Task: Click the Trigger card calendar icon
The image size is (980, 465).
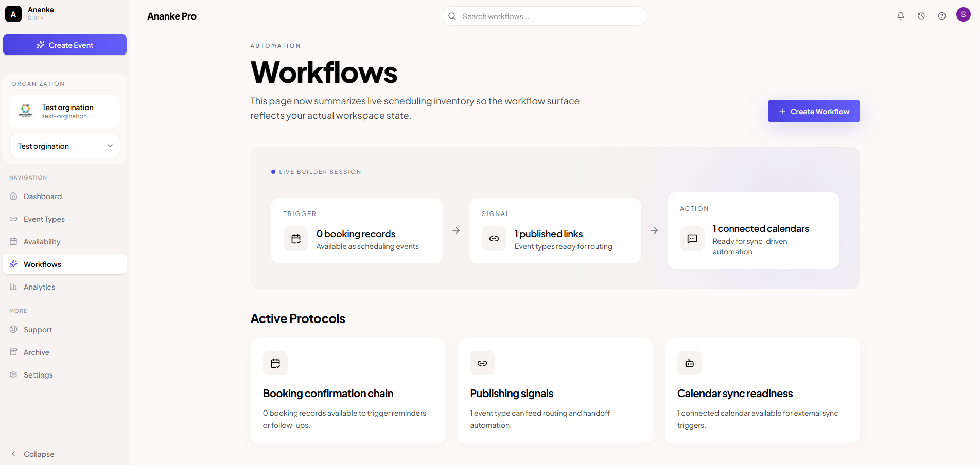Action: click(296, 239)
